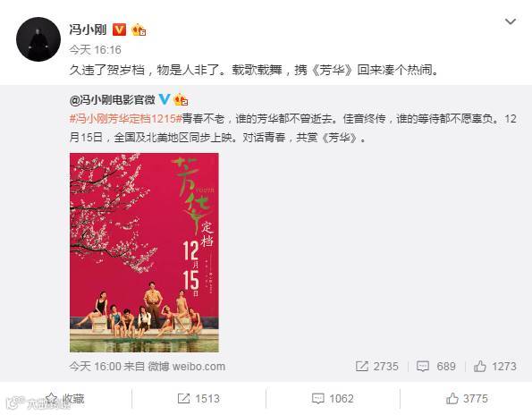Like the post with 3775 thumbs up
This screenshot has width=532, height=415.
pyautogui.click(x=467, y=398)
